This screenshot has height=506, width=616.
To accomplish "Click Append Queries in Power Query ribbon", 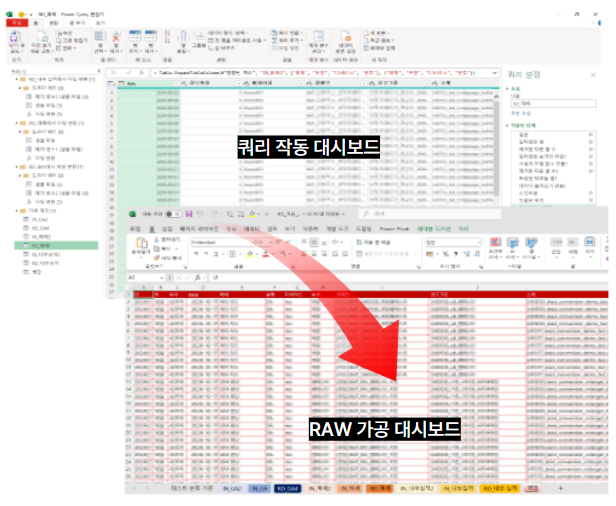I will tap(287, 40).
